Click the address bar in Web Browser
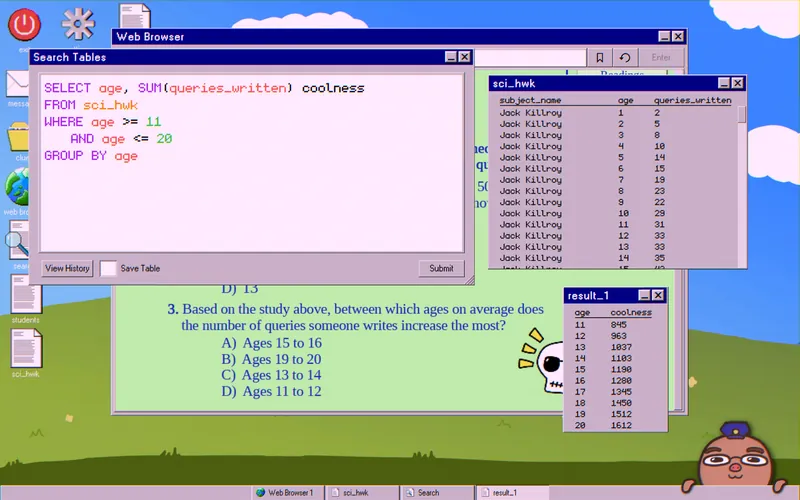The width and height of the screenshot is (800, 500). click(530, 58)
